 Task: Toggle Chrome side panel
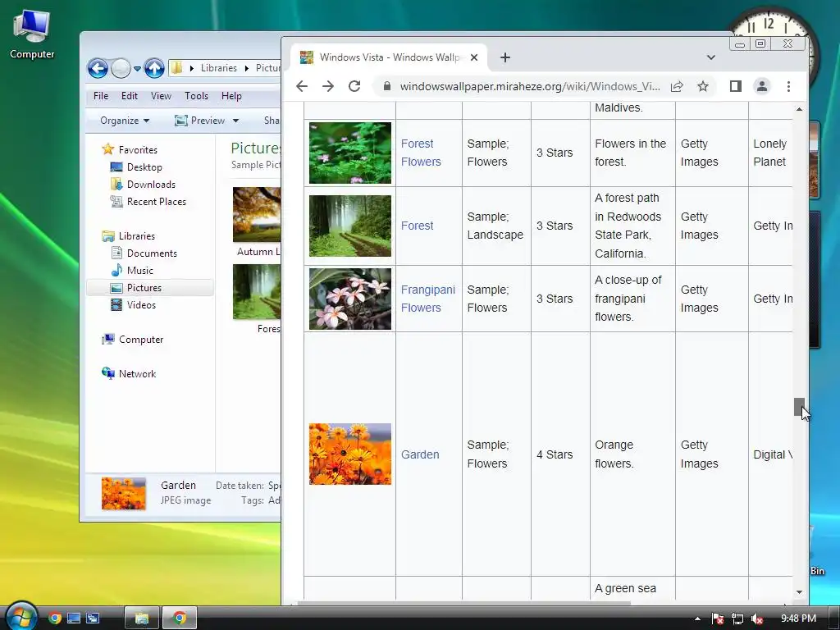coord(736,86)
